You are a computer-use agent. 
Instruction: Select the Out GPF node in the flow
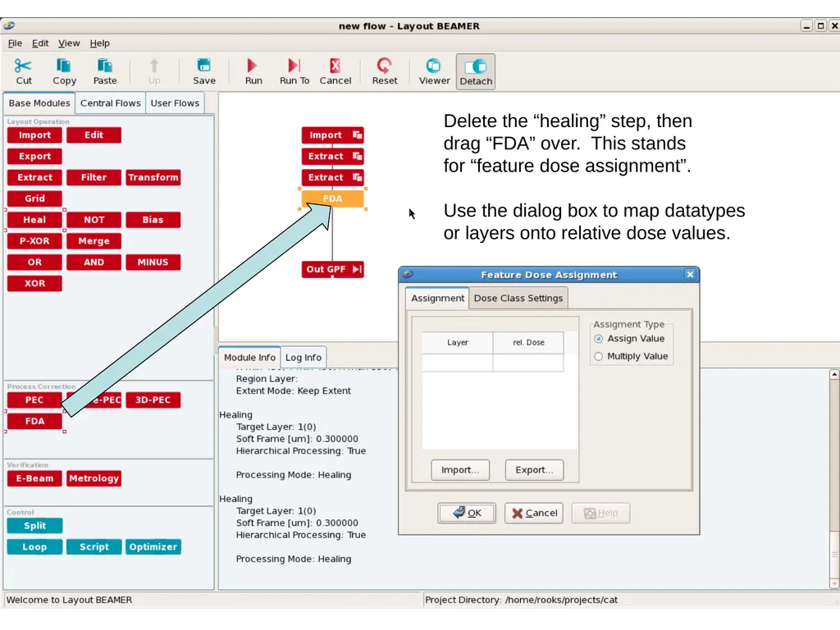click(x=333, y=269)
